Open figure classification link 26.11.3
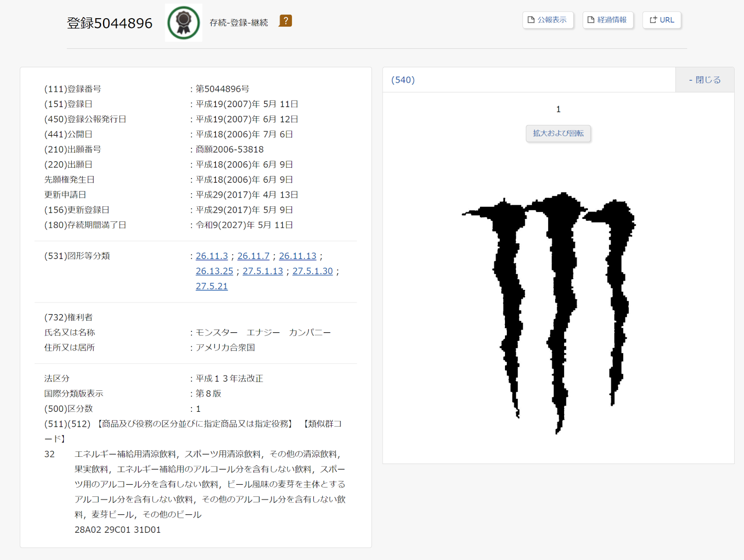 click(212, 256)
